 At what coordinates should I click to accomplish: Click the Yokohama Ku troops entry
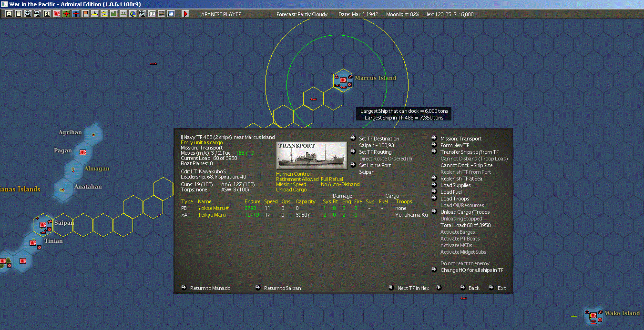tap(411, 215)
